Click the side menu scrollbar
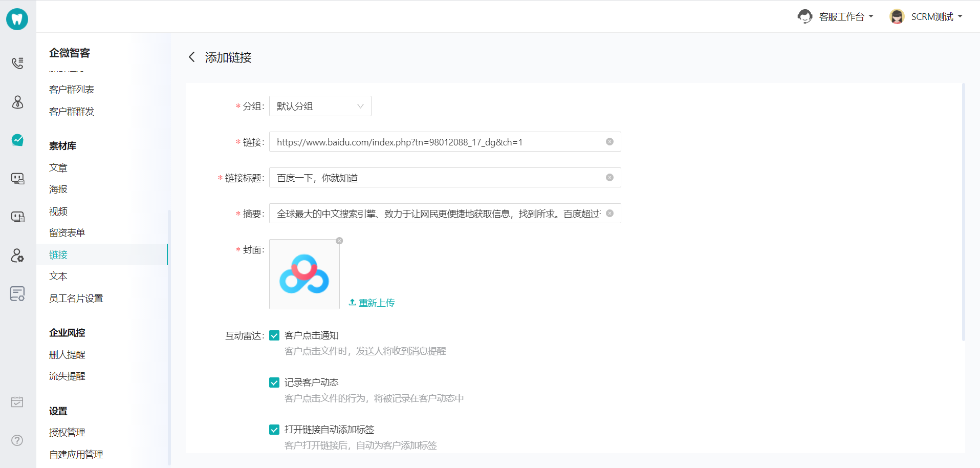 pos(169,338)
